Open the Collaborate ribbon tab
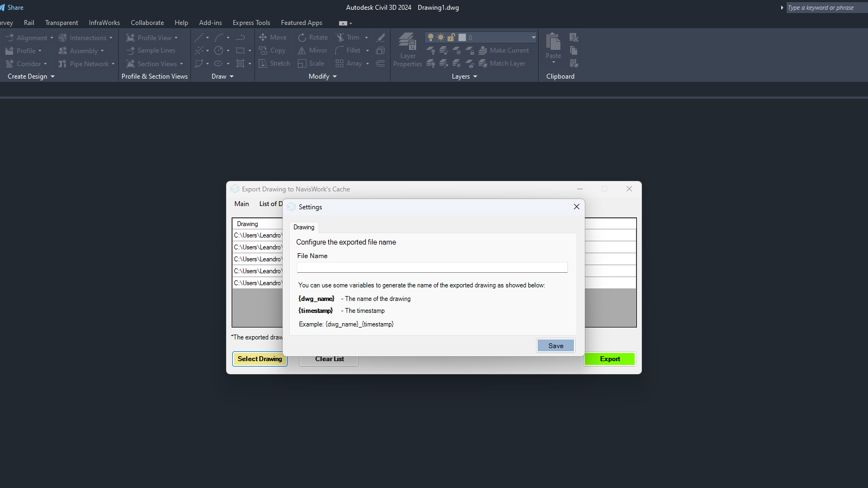Screen dimensions: 868x488 coord(147,23)
